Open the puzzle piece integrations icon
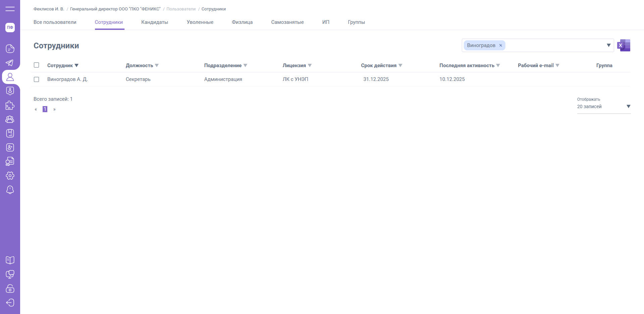644x314 pixels. [x=10, y=105]
